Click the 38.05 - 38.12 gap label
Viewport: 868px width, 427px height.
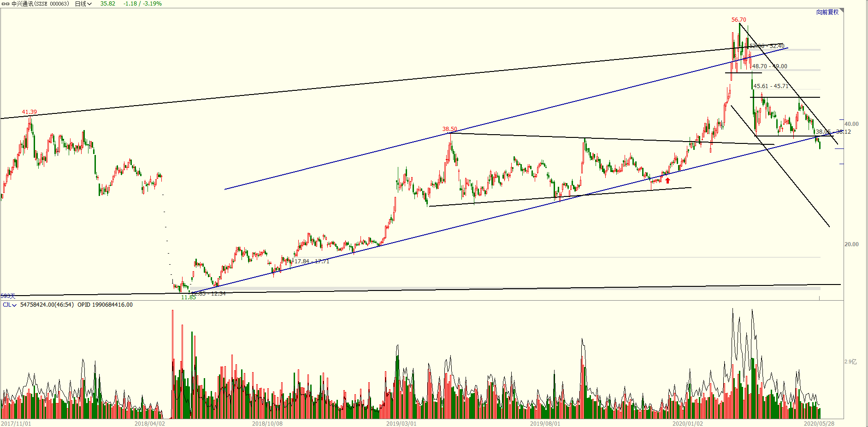(833, 132)
